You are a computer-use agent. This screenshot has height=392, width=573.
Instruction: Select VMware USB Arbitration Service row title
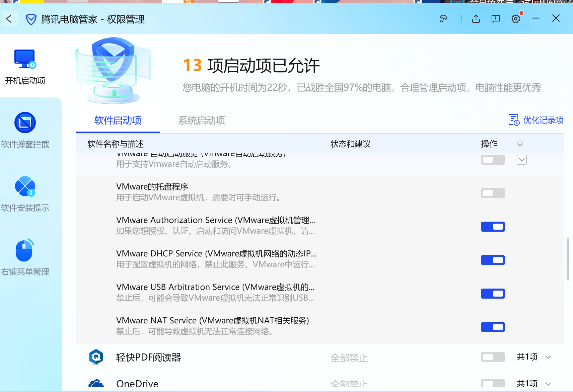coord(215,287)
